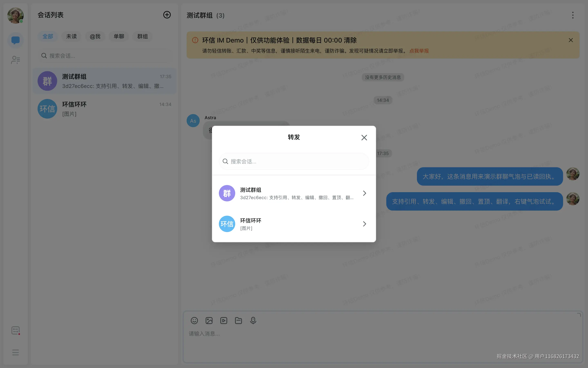
Task: Click the warning icon in banner
Action: [x=195, y=40]
